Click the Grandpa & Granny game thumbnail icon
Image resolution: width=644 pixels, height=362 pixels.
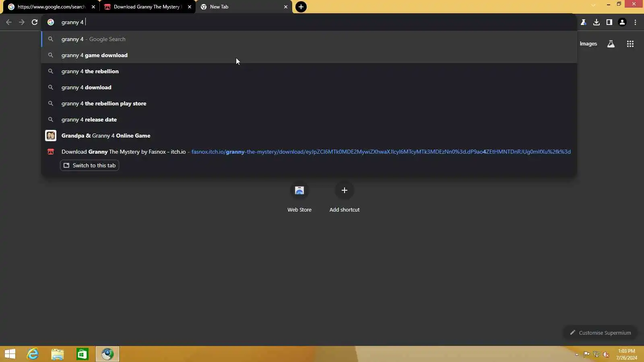[x=51, y=136]
